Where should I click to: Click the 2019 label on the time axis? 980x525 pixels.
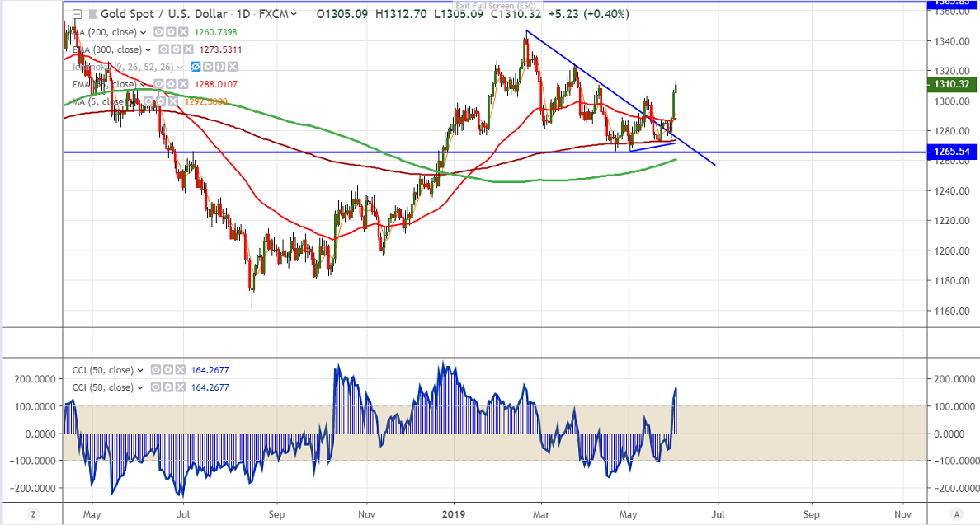454,514
